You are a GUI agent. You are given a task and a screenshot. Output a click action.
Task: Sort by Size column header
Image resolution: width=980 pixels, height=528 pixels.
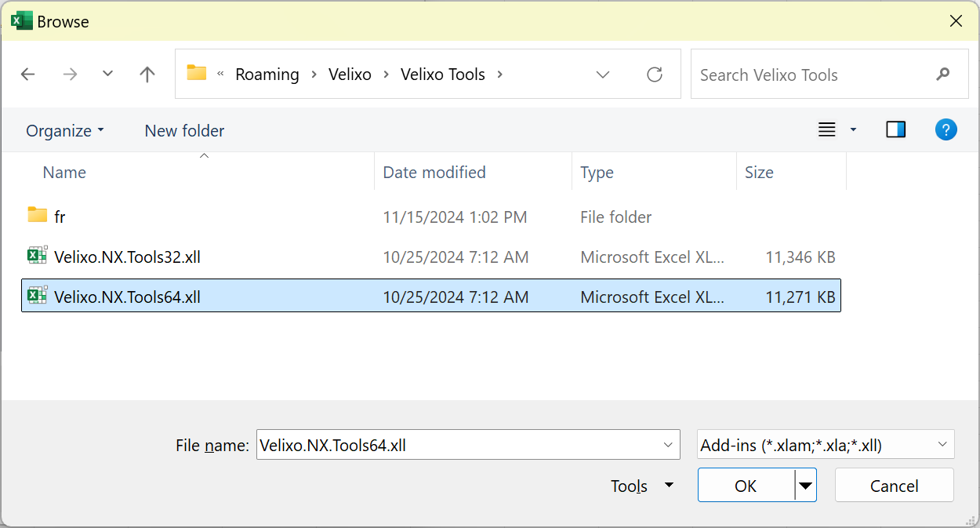pos(759,173)
